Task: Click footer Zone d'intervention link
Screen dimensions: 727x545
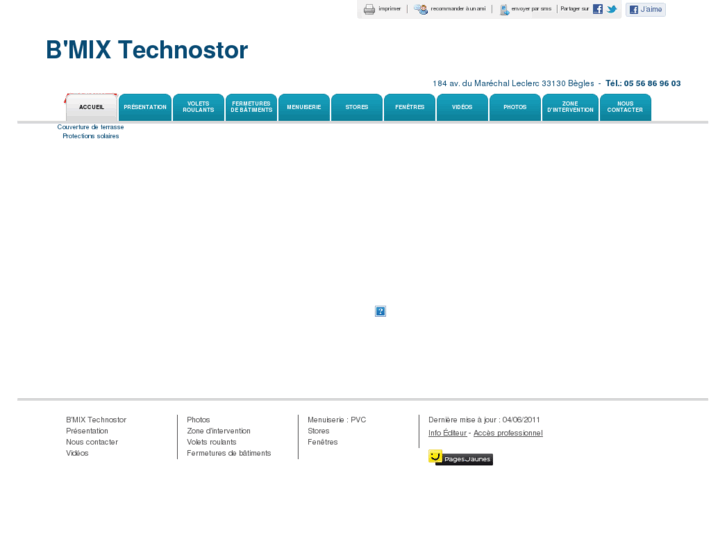Action: tap(218, 431)
